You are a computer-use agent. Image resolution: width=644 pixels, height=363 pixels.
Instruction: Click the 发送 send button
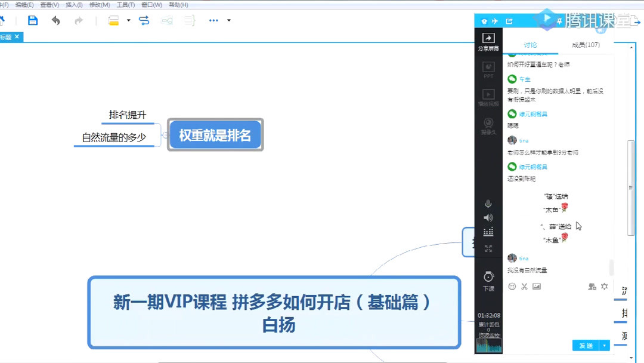pos(585,345)
